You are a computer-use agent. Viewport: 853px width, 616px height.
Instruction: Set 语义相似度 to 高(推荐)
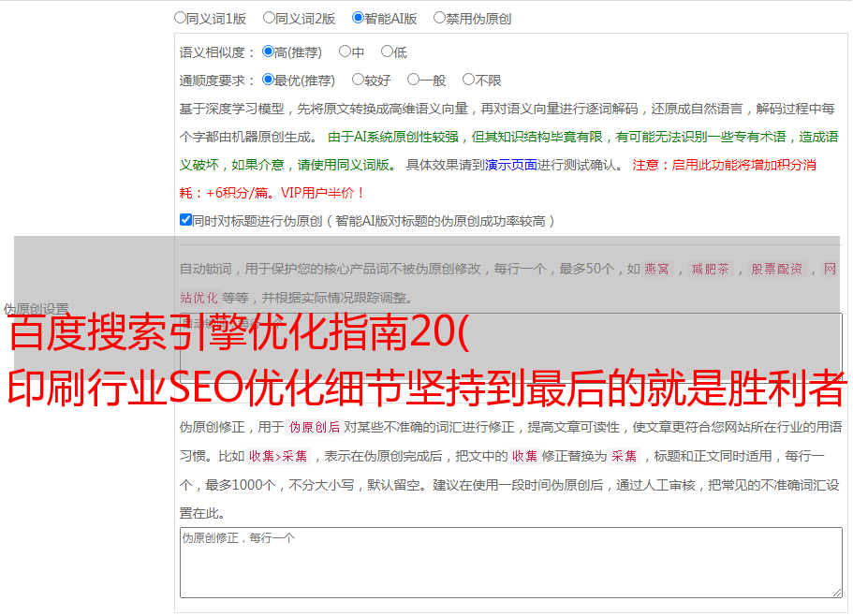[x=268, y=51]
